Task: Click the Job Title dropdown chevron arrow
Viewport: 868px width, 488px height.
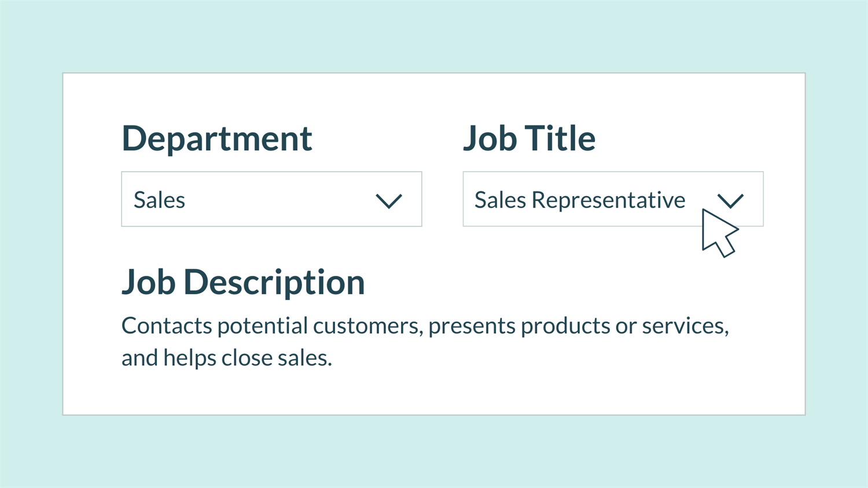Action: (730, 201)
